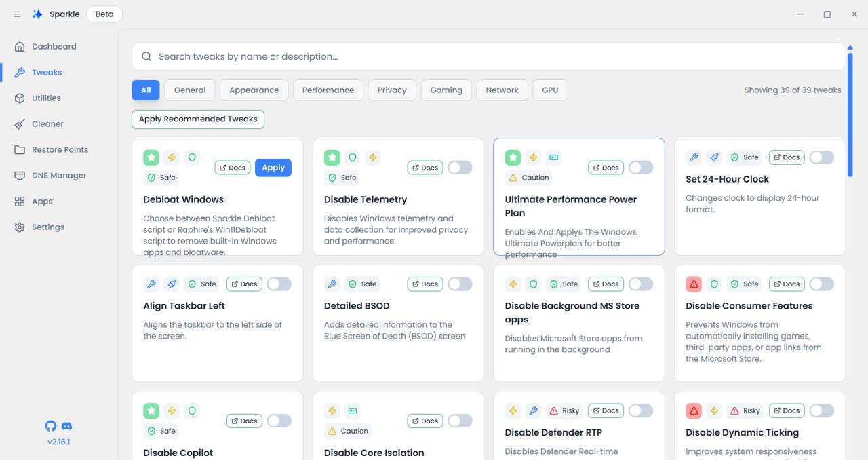Select the Tweaks sidebar item
868x460 pixels.
pyautogui.click(x=47, y=73)
